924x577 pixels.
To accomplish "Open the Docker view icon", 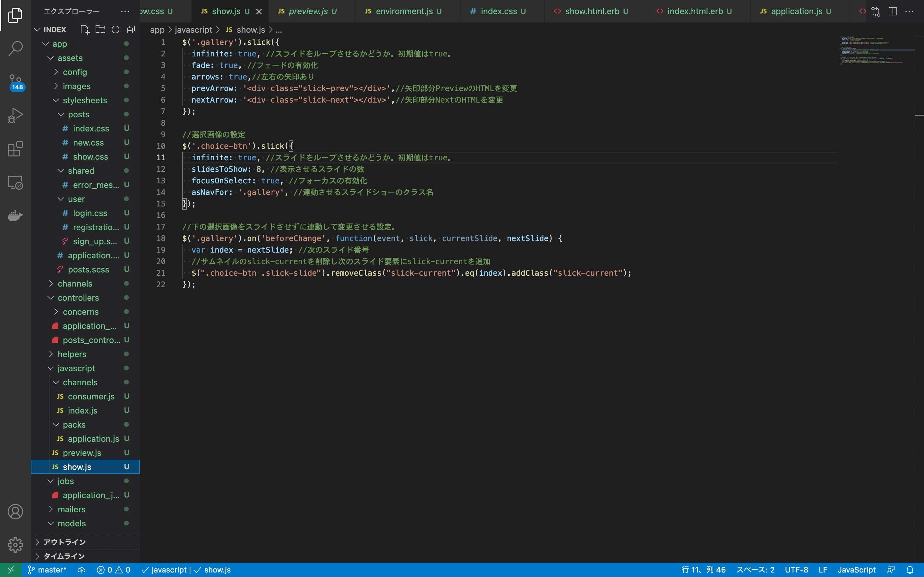I will tap(15, 216).
